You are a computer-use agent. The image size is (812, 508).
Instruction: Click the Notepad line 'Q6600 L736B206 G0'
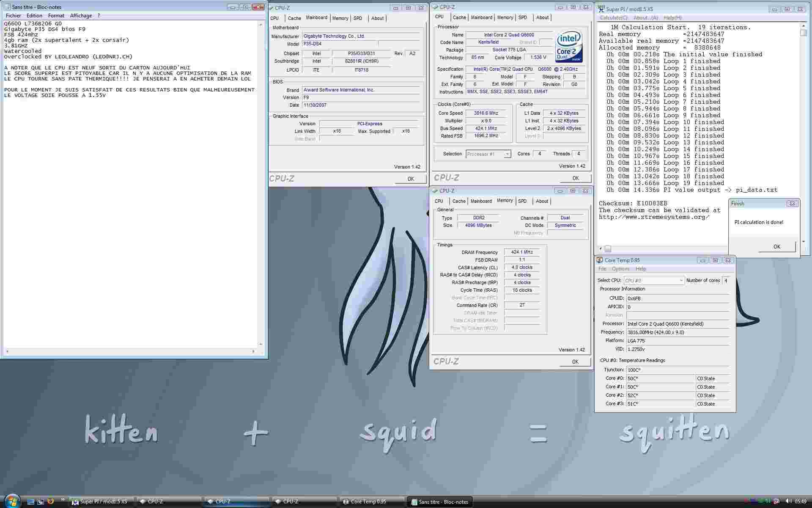pos(33,24)
